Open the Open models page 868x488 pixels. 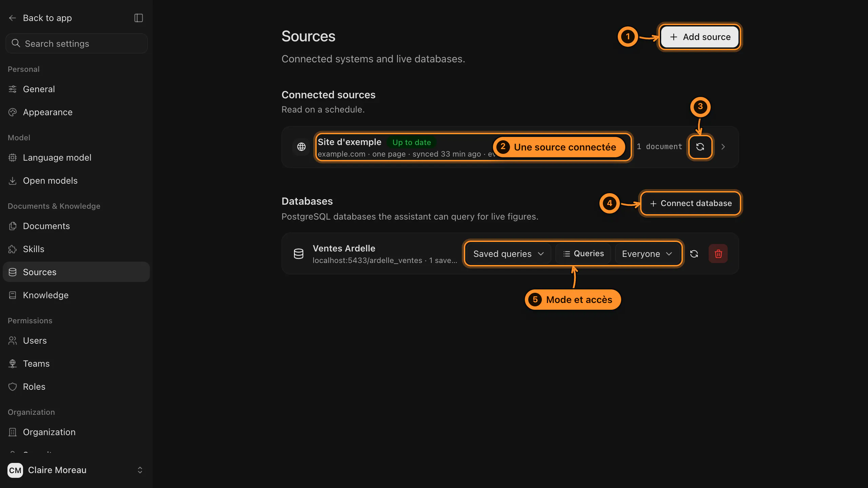(x=76, y=181)
